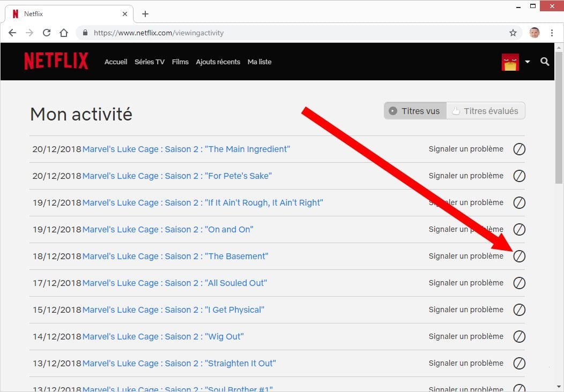Click the "Mon activité" heading
Screen dimensions: 564x392
[81, 114]
